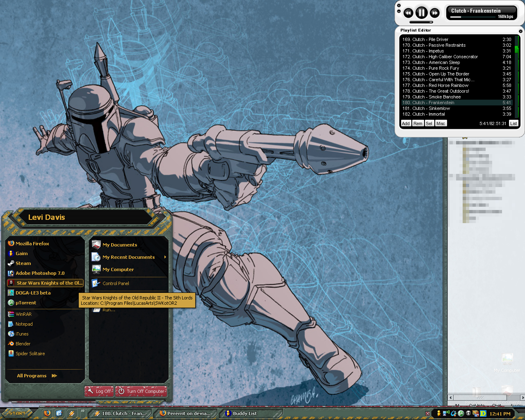Launch µTorrent from start menu
Image resolution: width=525 pixels, height=420 pixels.
click(45, 303)
